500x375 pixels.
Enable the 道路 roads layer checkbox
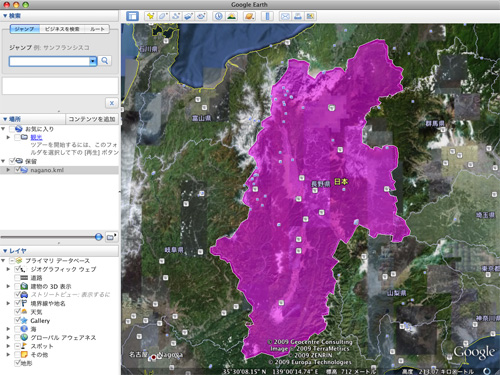(x=17, y=277)
